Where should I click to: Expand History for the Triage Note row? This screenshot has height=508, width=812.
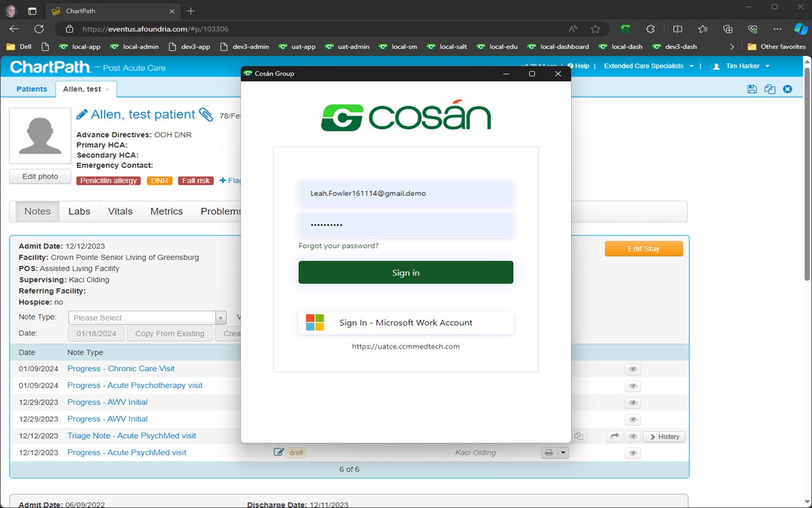coord(665,436)
